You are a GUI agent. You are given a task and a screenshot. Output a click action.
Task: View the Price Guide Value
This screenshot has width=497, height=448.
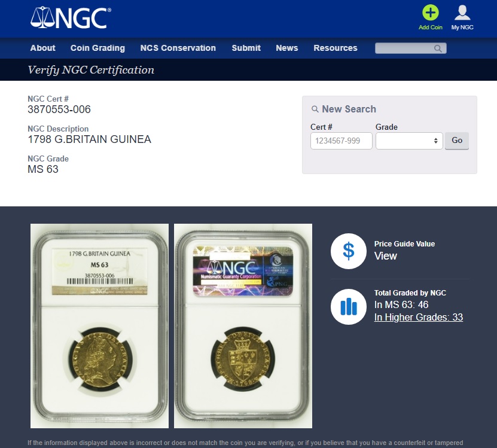click(385, 256)
